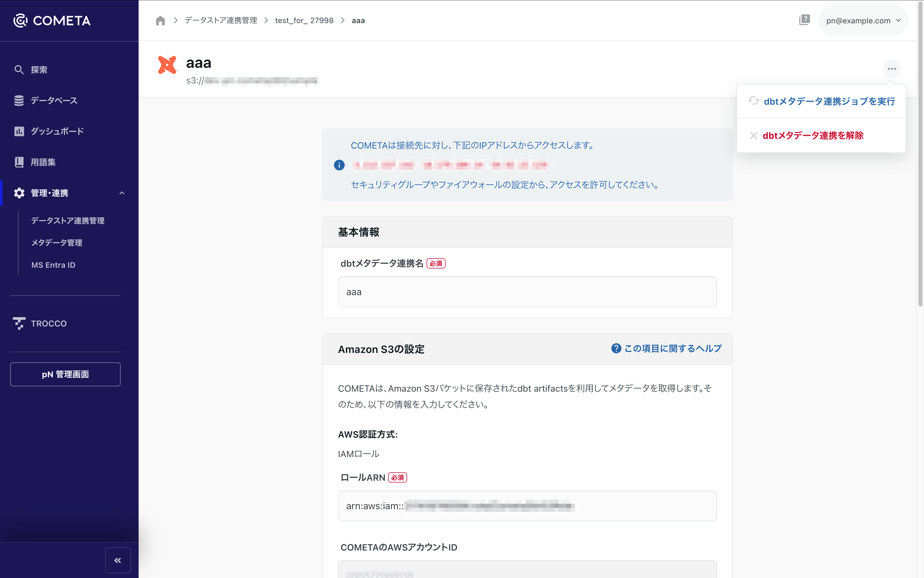The height and width of the screenshot is (578, 924).
Task: Click the TROCCO logo icon
Action: coord(19,323)
